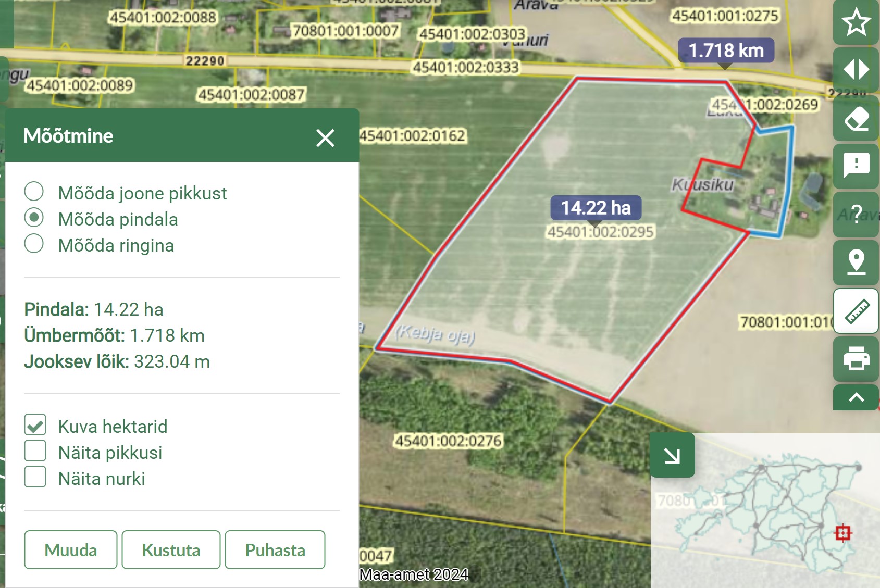Select Mõõda ringina radio

[x=34, y=244]
